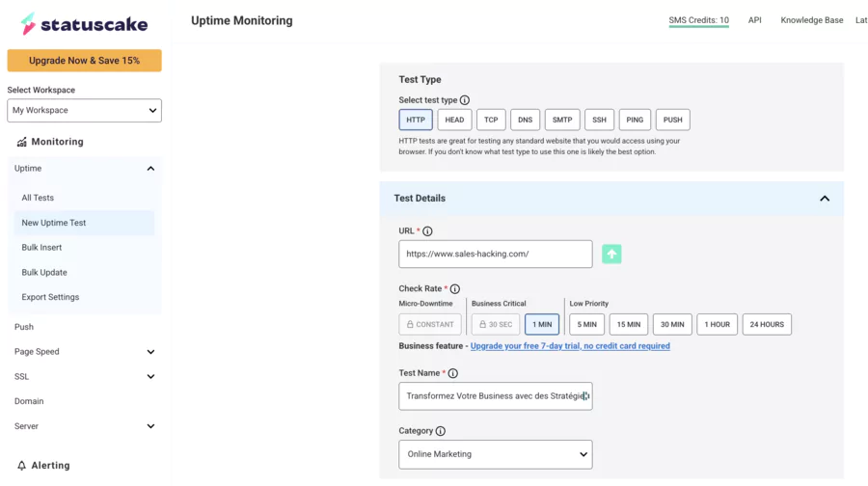The width and height of the screenshot is (868, 486).
Task: Open the API link
Action: (x=755, y=20)
